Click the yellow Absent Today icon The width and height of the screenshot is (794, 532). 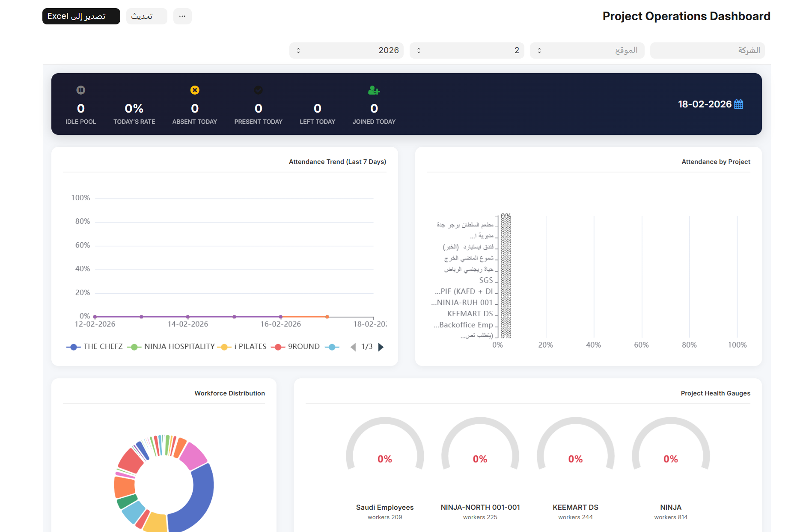pos(195,90)
